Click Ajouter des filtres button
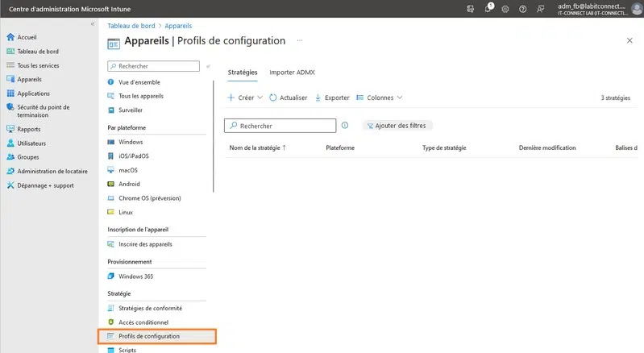The width and height of the screenshot is (644, 353). click(397, 126)
